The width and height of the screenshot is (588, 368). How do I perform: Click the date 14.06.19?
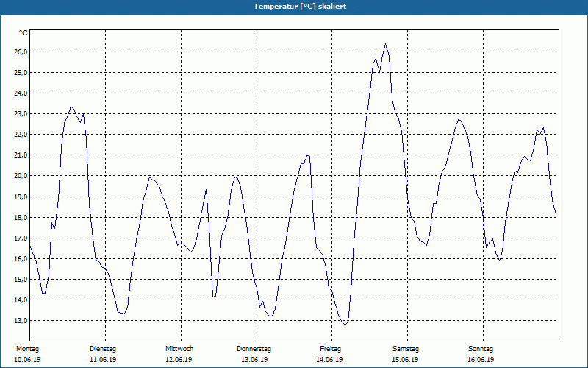(329, 360)
